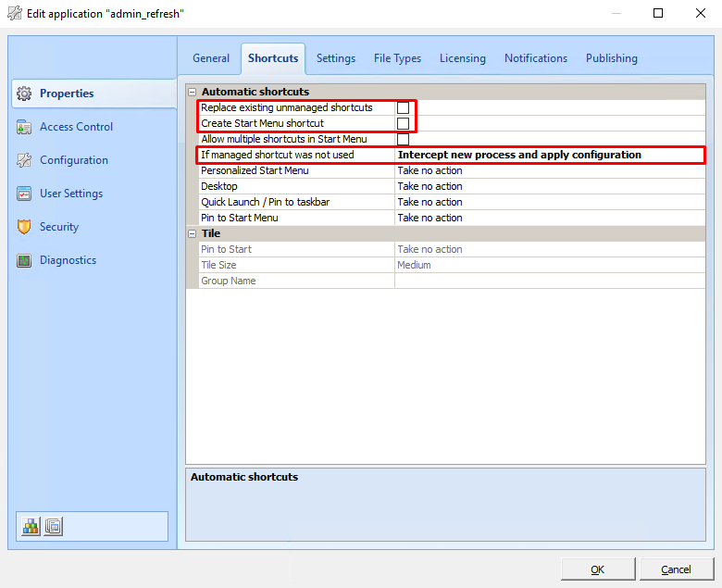Collapse the Tile group
Image resolution: width=722 pixels, height=588 pixels.
click(x=193, y=233)
